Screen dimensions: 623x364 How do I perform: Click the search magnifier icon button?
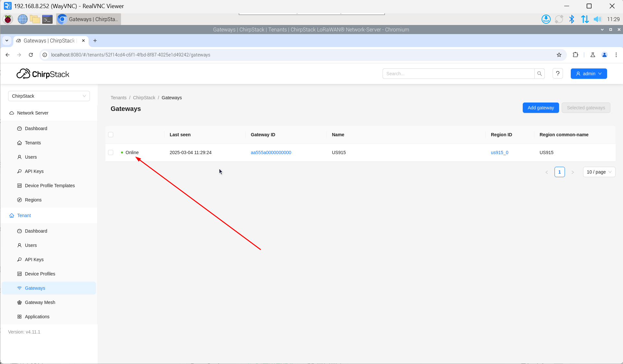(x=539, y=74)
